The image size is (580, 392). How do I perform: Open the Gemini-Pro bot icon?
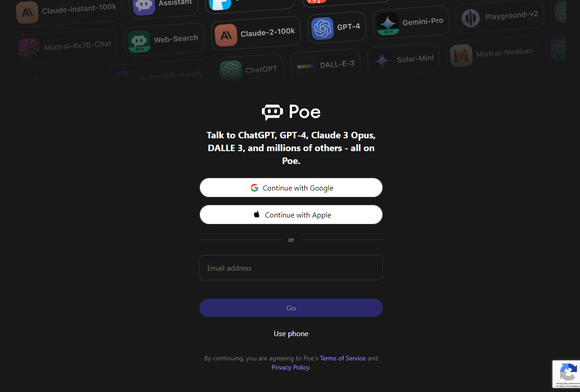click(388, 24)
